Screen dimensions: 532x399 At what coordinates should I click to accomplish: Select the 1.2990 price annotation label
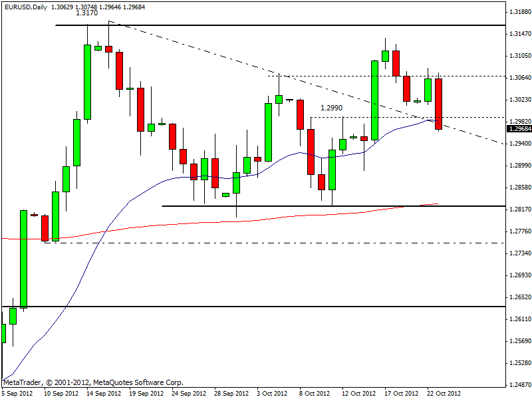pyautogui.click(x=331, y=108)
